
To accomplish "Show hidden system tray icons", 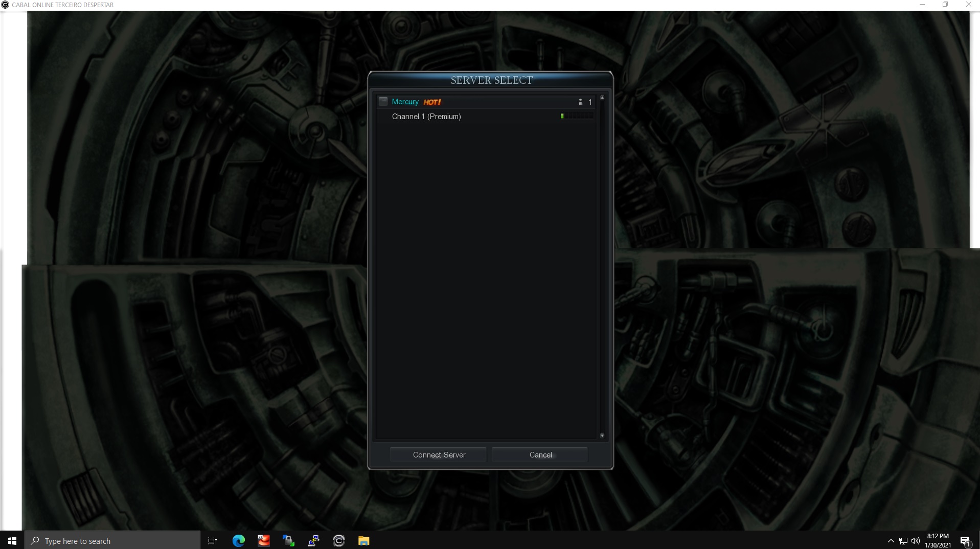I will point(891,540).
